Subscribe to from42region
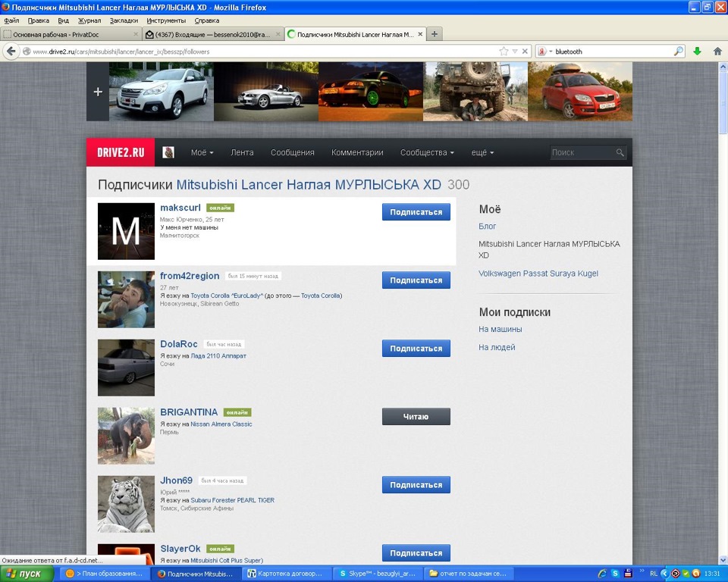The height and width of the screenshot is (582, 728). coord(416,280)
